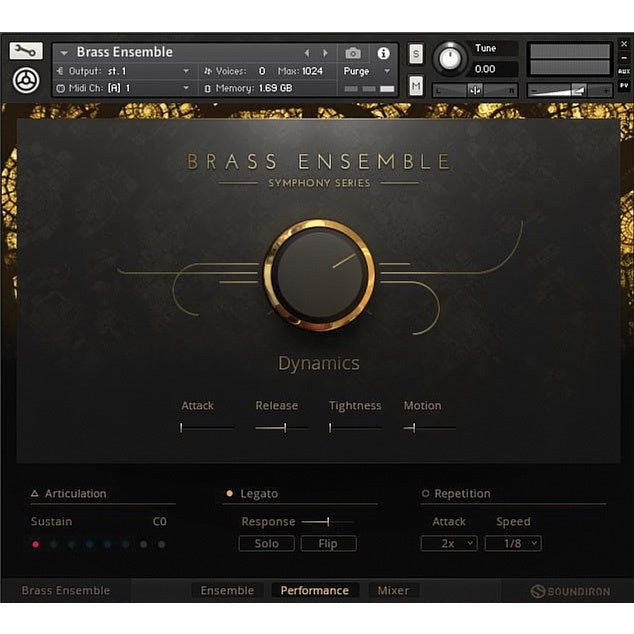The image size is (634, 634).
Task: Click the Voices 0 count
Action: pos(262,71)
